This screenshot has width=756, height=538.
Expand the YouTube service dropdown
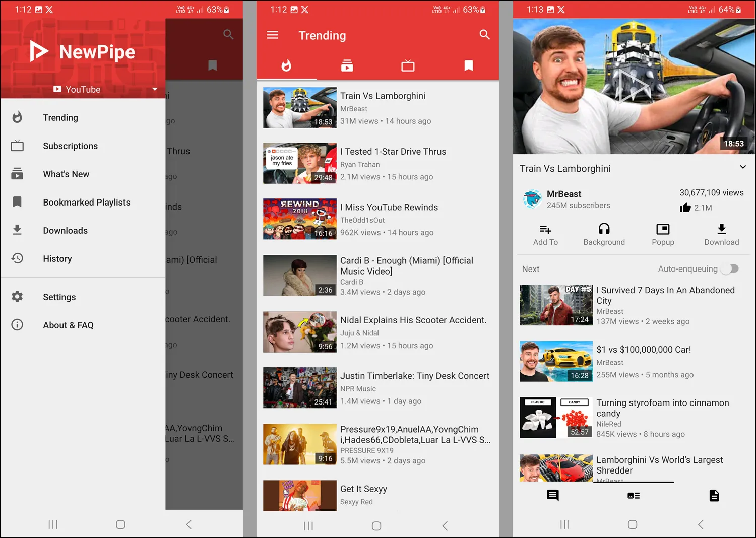tap(155, 89)
